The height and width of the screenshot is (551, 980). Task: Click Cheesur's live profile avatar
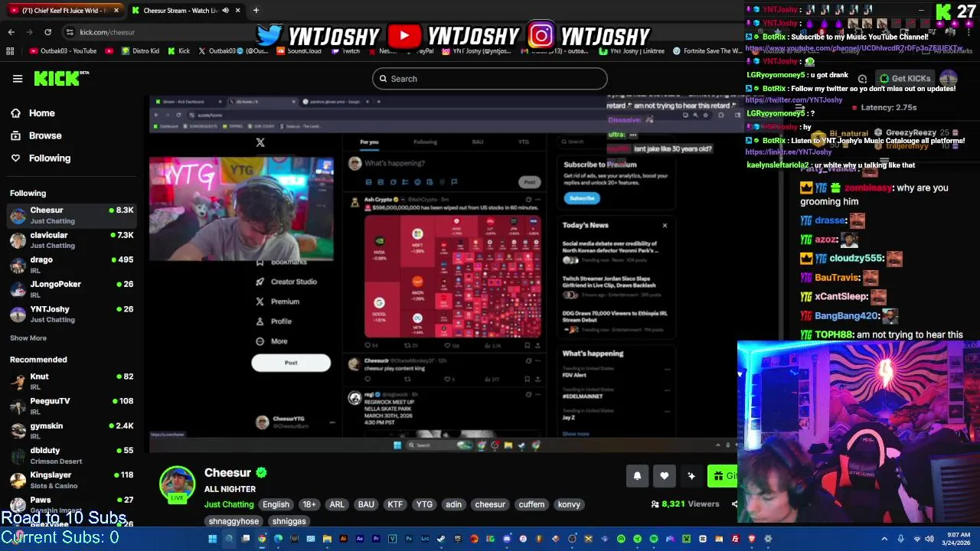pos(177,484)
